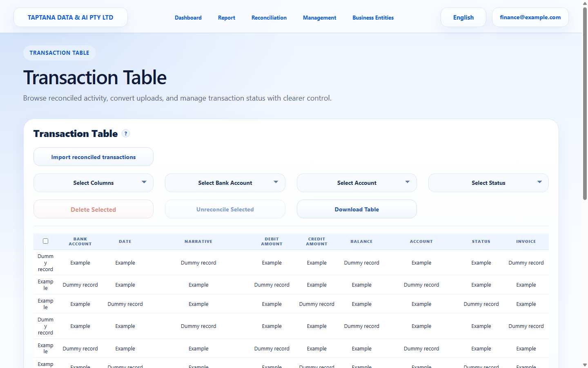
Task: Click the Account column header
Action: click(x=421, y=241)
